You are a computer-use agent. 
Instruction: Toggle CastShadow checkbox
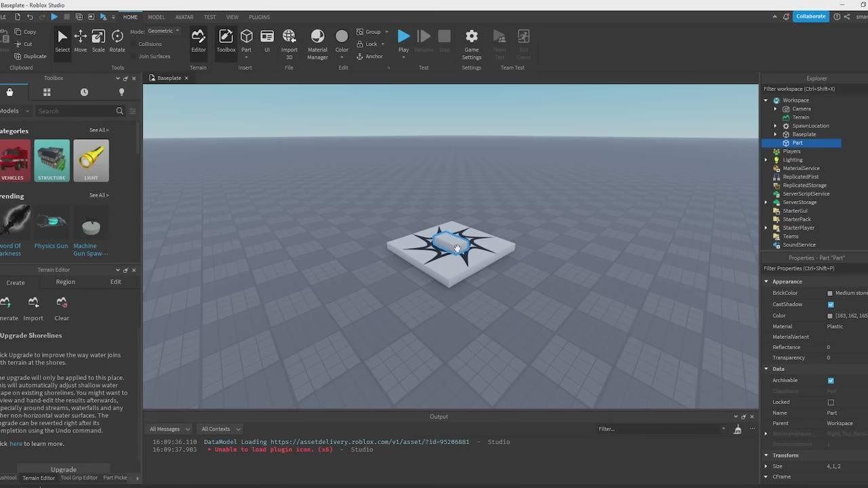(x=831, y=304)
